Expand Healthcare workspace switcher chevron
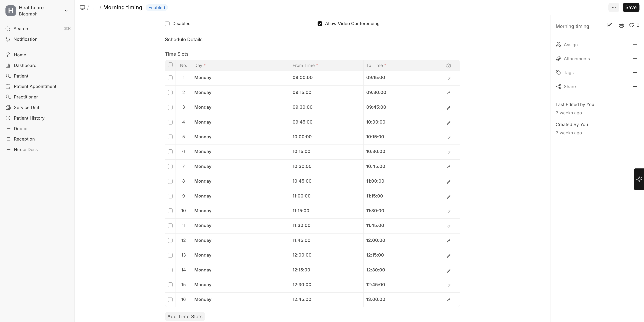Screen dimensions: 644x322 (66, 11)
